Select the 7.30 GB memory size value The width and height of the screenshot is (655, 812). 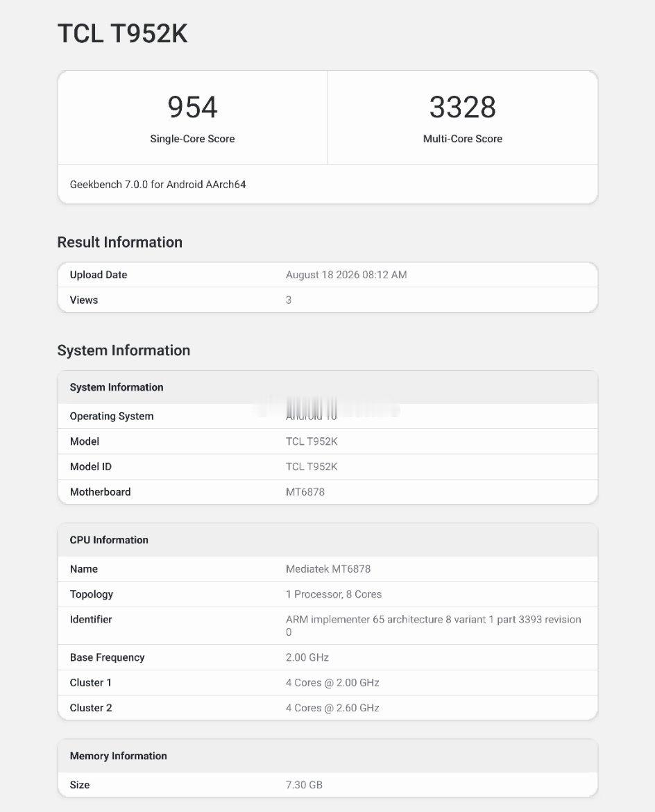[304, 785]
